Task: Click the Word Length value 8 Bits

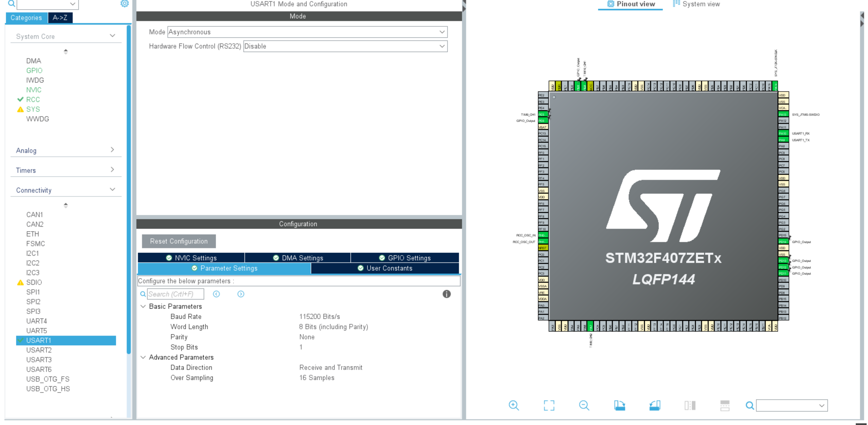Action: [x=334, y=327]
